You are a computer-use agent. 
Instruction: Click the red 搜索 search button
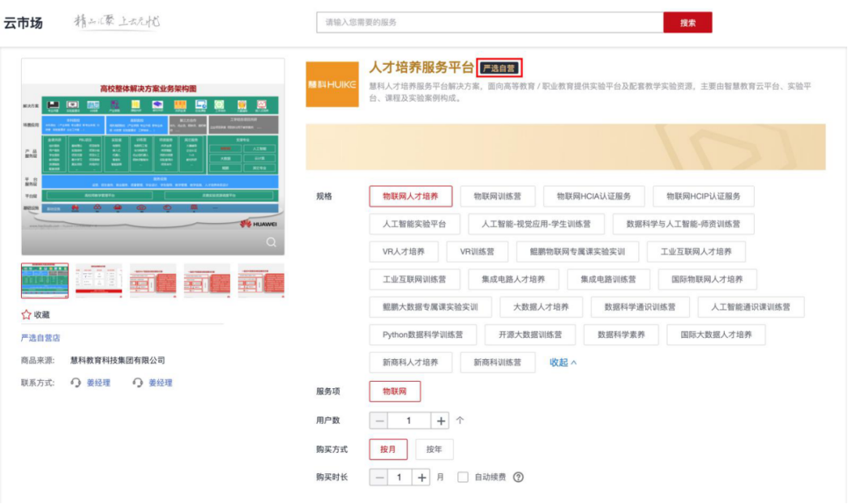pyautogui.click(x=687, y=23)
